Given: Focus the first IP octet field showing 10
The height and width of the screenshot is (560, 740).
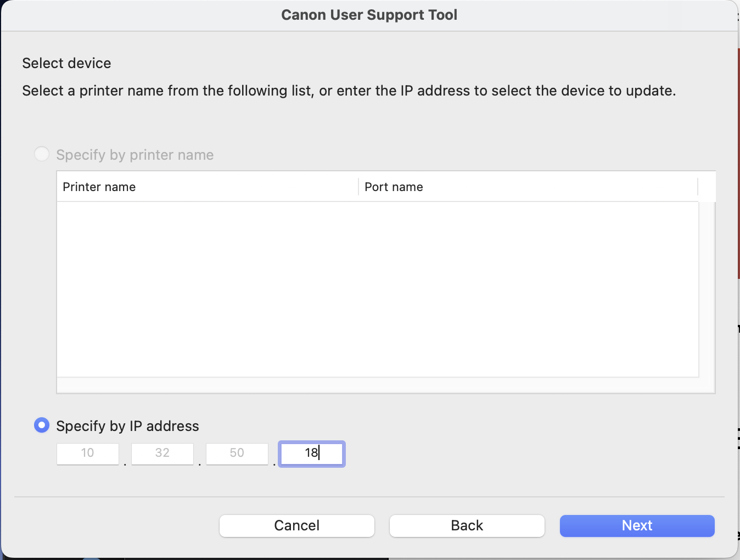Looking at the screenshot, I should pos(88,453).
